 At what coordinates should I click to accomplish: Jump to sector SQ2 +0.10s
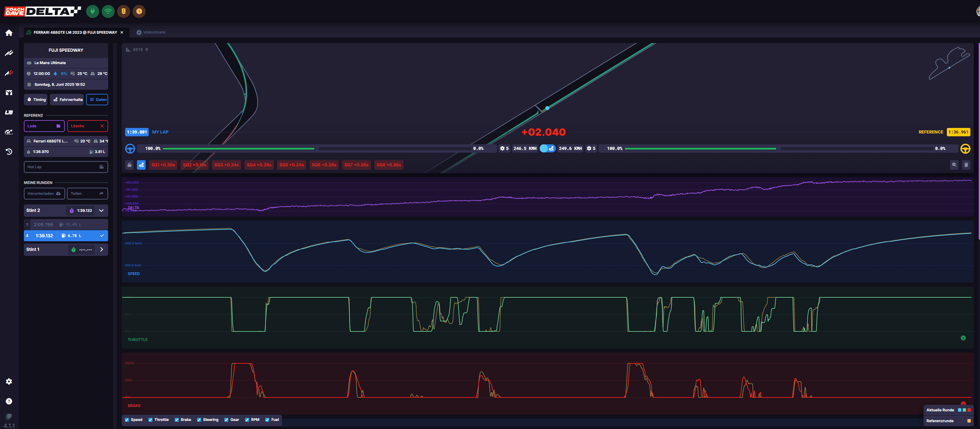tap(194, 165)
